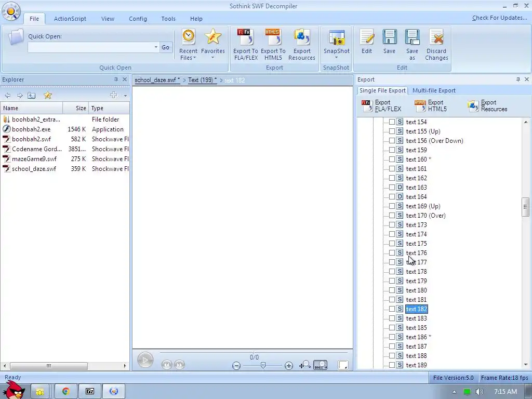Click Export FLA/FLEX in Export panel
Viewport: 532px width, 399px height.
tap(382, 106)
